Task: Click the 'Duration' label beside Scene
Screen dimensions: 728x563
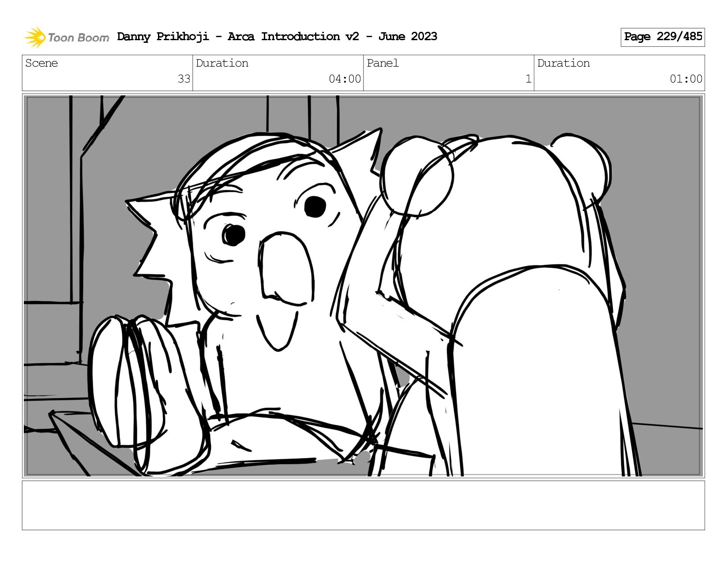Action: (222, 63)
